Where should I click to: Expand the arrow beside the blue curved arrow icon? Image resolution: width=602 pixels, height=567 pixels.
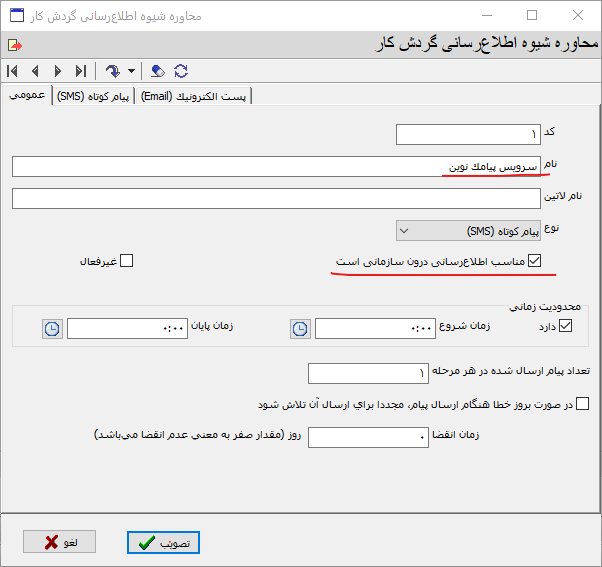click(x=131, y=71)
